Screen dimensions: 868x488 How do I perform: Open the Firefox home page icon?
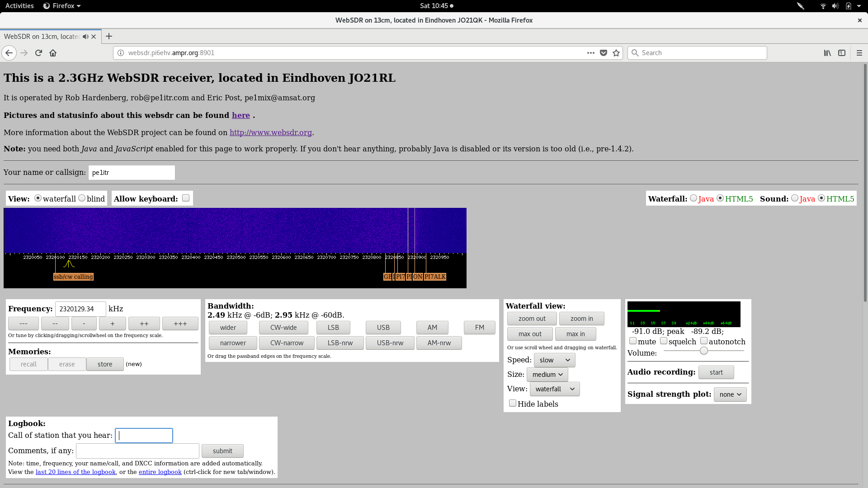point(53,53)
